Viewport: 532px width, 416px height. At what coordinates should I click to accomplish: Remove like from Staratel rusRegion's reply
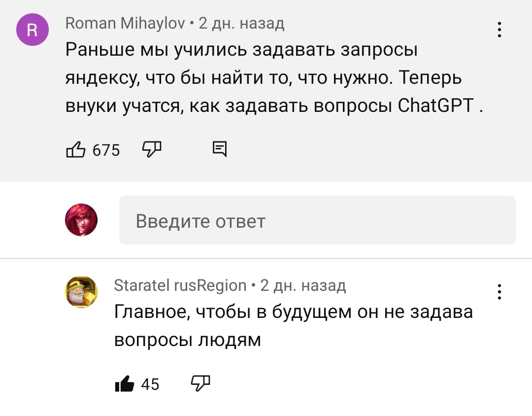pos(124,383)
